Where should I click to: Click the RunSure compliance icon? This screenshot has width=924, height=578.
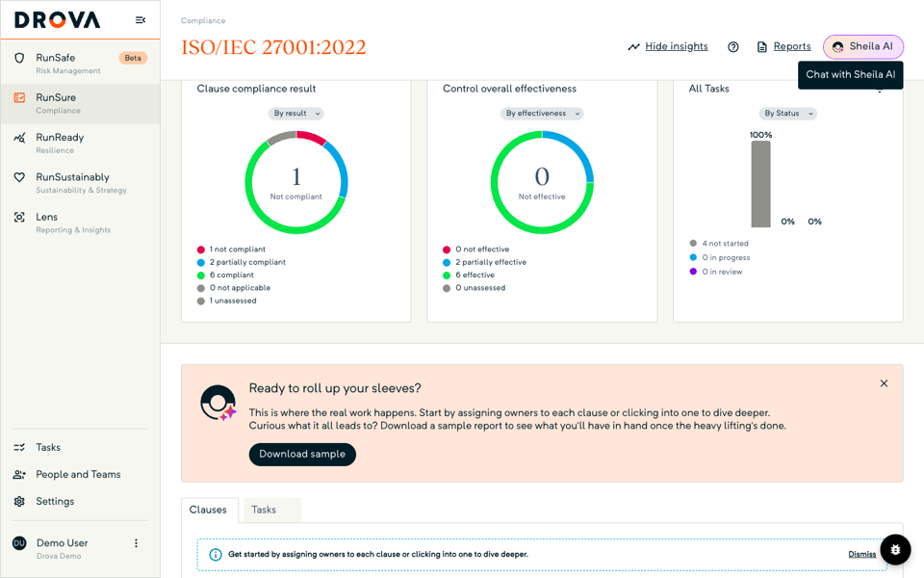19,97
